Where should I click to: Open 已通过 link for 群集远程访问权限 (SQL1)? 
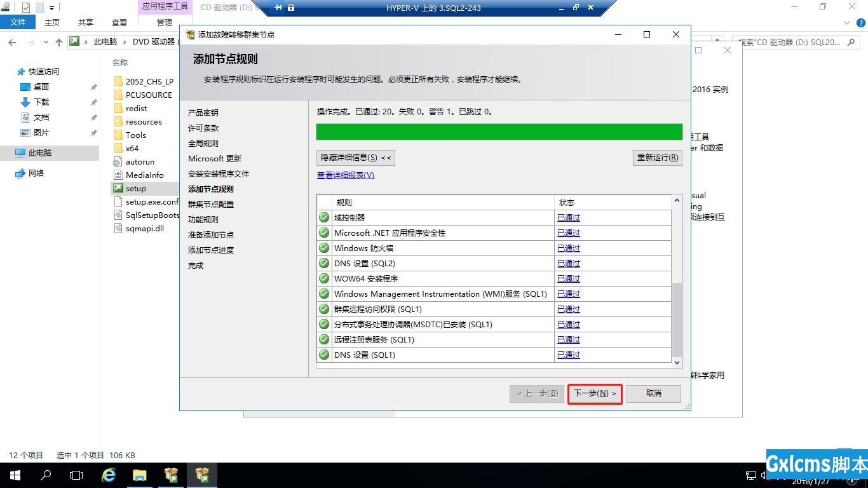[569, 309]
